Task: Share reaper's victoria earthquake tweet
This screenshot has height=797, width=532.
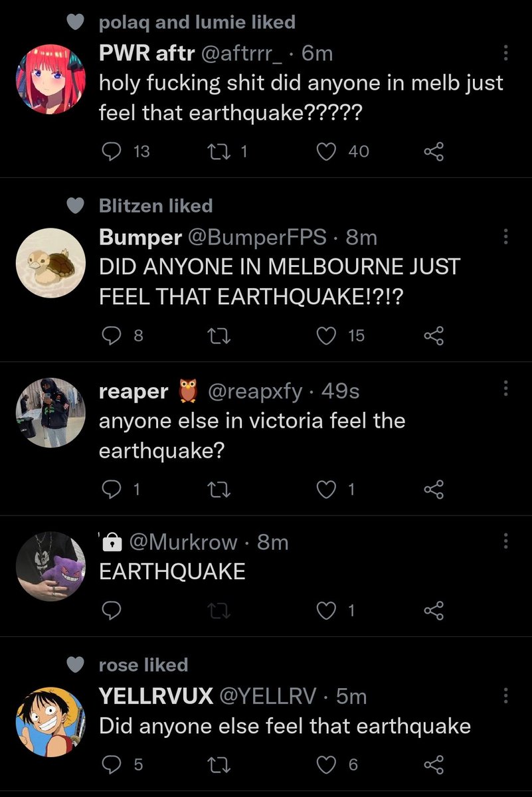Action: [x=433, y=489]
